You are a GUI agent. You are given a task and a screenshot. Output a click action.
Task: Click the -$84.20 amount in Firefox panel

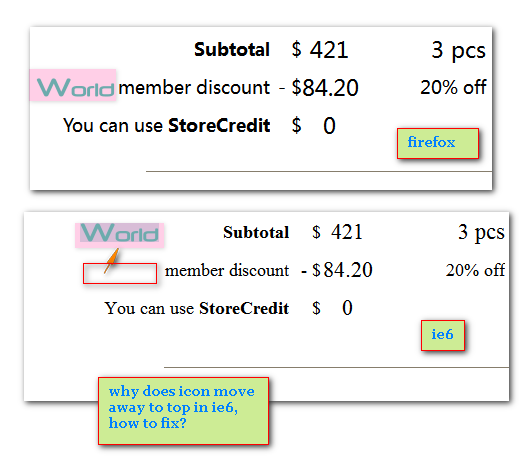pyautogui.click(x=319, y=88)
